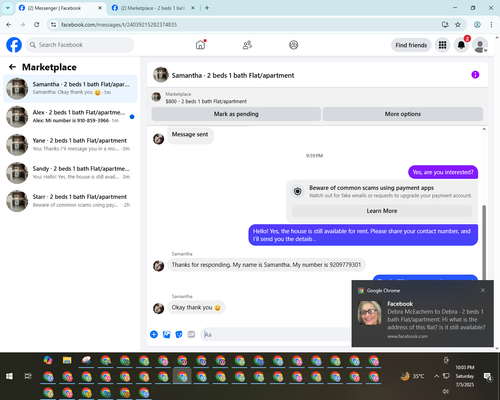Switch to the Marketplace 2 beds tab

[x=153, y=8]
